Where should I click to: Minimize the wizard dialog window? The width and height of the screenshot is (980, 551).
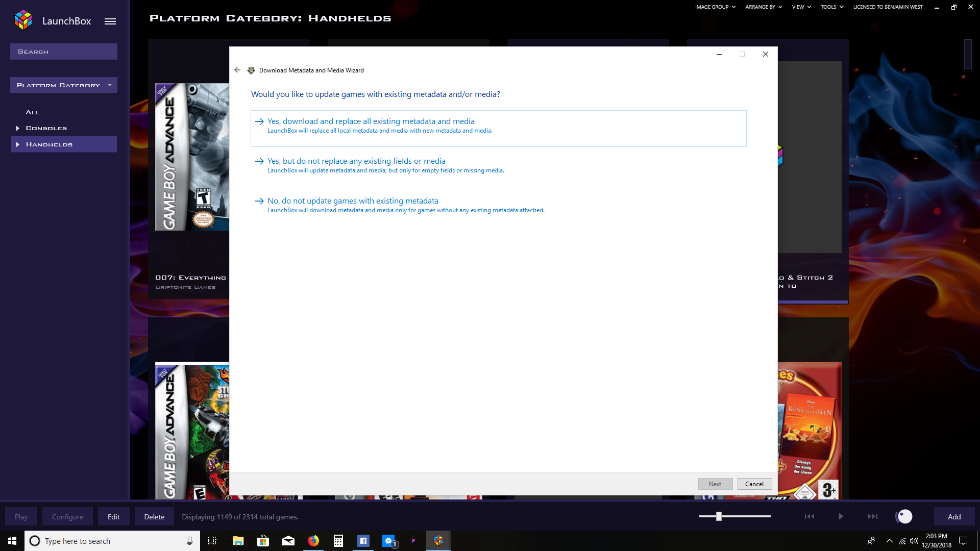(719, 54)
